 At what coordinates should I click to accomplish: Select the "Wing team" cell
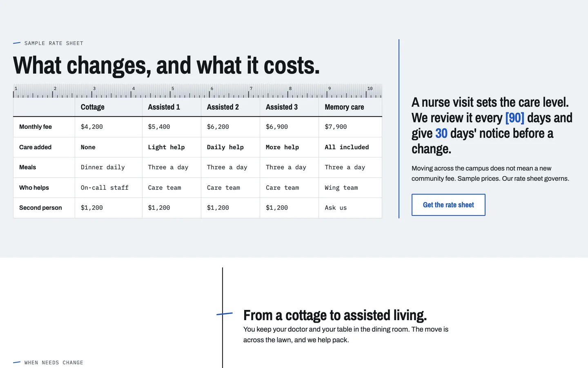tap(350, 188)
